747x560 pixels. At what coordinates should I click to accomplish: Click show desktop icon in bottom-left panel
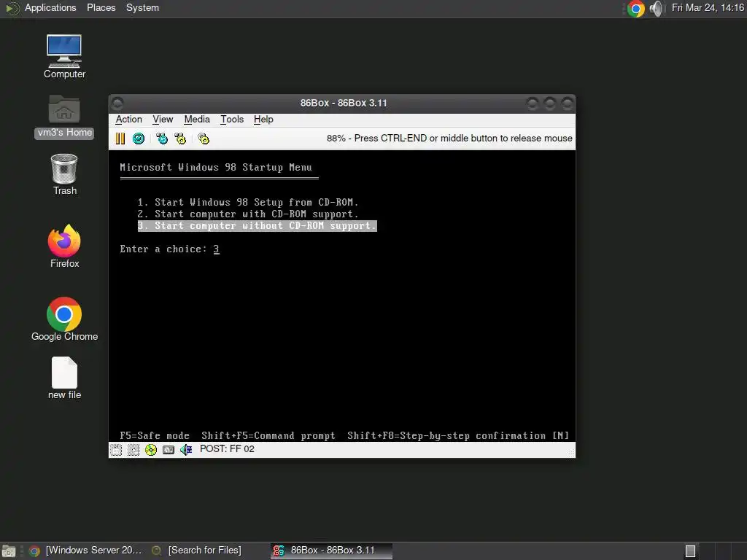(9, 551)
